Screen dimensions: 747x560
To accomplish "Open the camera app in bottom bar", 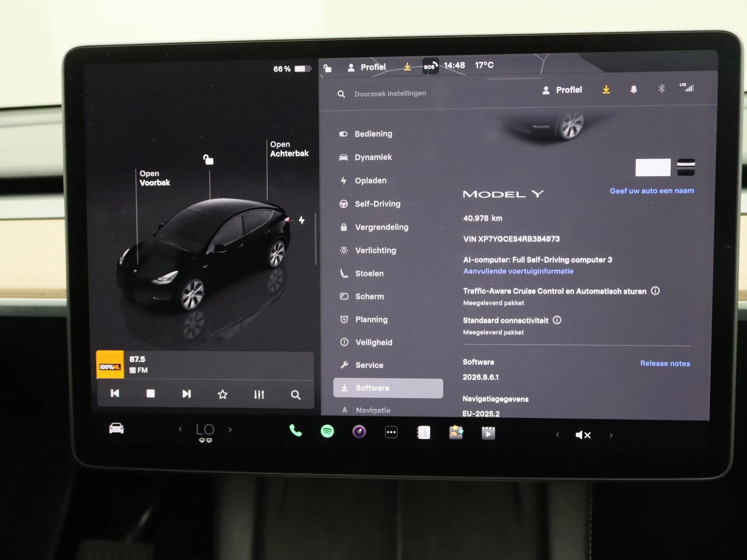I will click(x=359, y=432).
